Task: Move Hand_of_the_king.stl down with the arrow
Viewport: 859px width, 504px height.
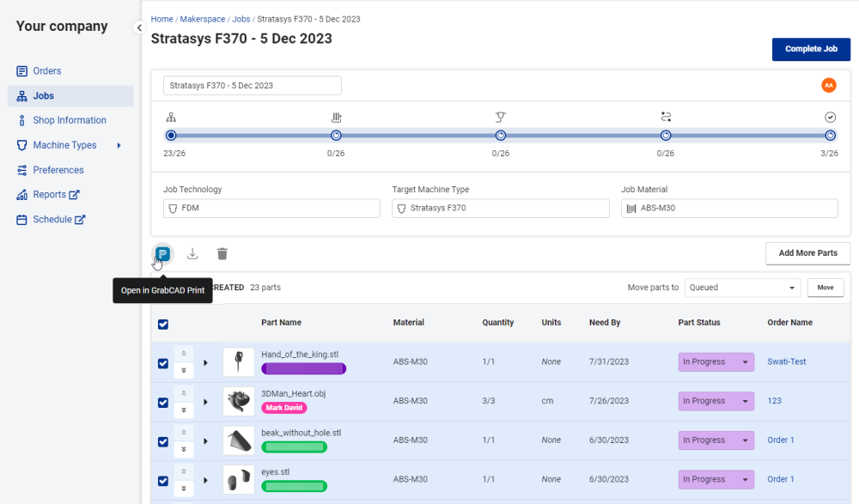Action: click(184, 370)
